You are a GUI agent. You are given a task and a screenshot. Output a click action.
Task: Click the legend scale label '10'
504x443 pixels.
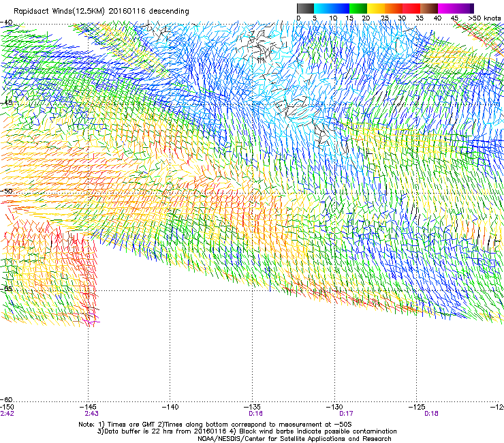(x=333, y=18)
